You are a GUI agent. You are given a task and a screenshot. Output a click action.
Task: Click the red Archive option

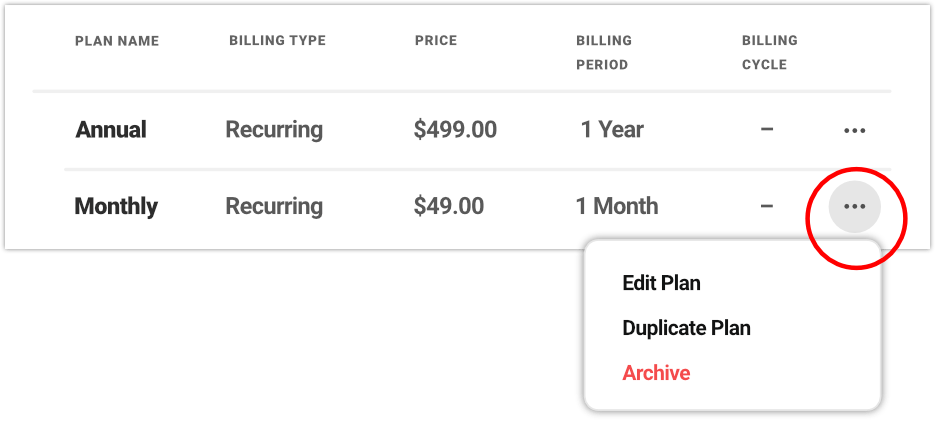click(656, 373)
